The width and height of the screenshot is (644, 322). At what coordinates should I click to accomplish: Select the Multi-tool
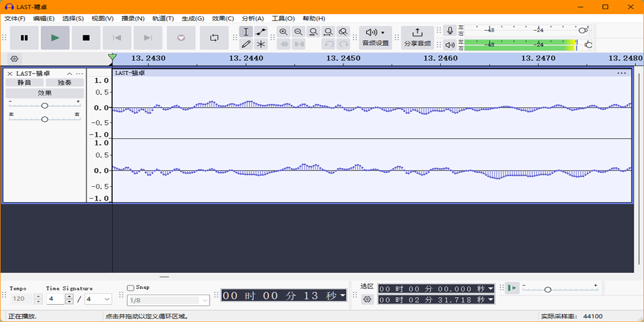260,43
